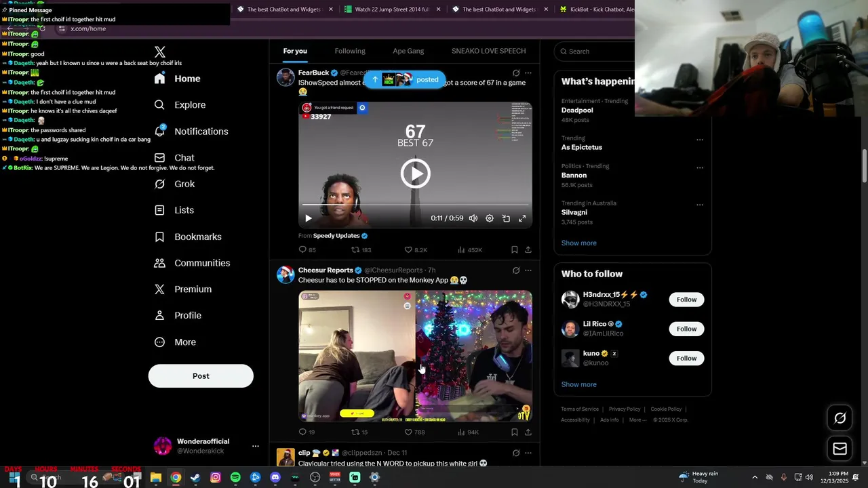The image size is (868, 488).
Task: View analytics on FearBuck post
Action: [x=470, y=250]
